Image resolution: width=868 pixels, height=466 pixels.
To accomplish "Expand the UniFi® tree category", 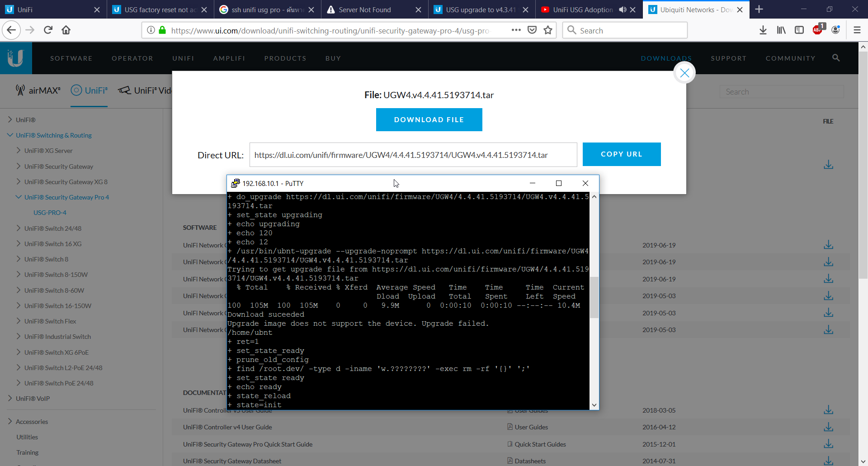I will coord(10,120).
